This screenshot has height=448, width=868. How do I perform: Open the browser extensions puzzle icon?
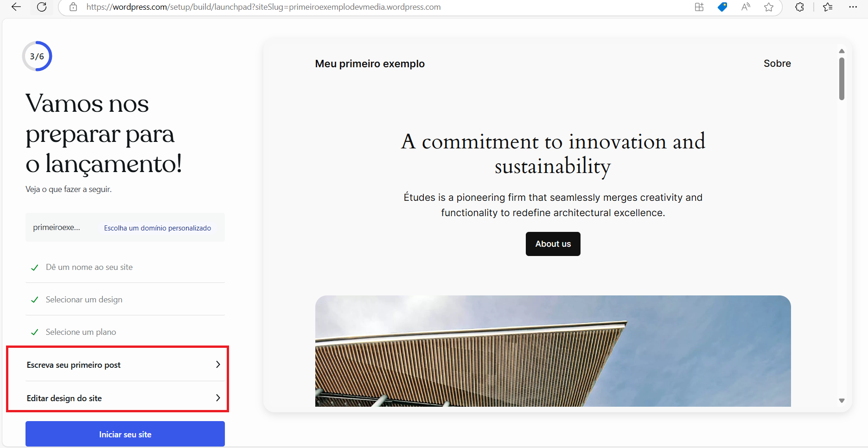(799, 7)
